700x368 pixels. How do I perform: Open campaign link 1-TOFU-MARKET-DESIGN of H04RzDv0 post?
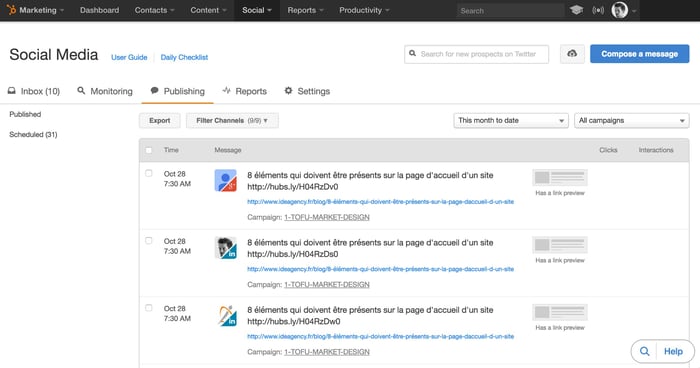click(327, 217)
